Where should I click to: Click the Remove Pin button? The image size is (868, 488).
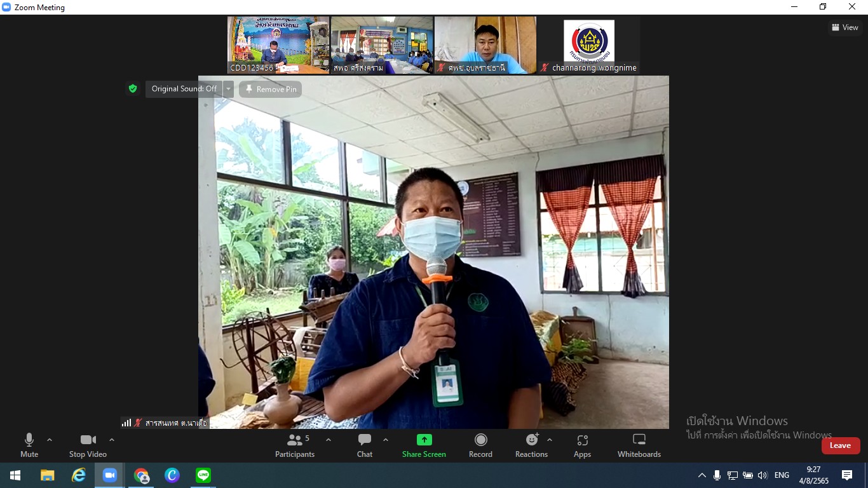click(x=270, y=89)
